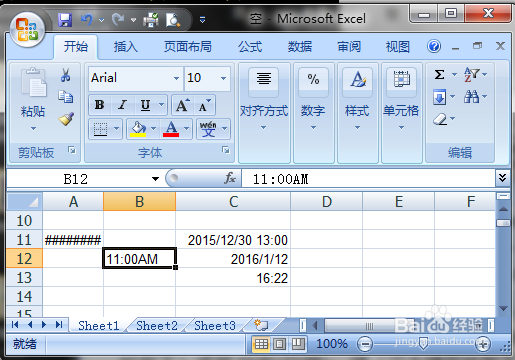Expand the 单元格 group button
Image resolution: width=515 pixels, height=360 pixels.
click(x=401, y=113)
